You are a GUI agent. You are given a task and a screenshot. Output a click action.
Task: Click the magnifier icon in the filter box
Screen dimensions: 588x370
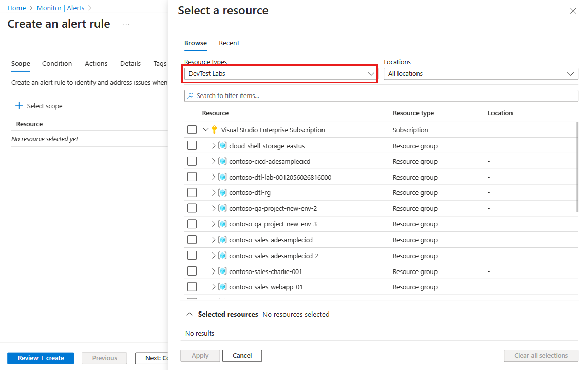click(x=189, y=95)
